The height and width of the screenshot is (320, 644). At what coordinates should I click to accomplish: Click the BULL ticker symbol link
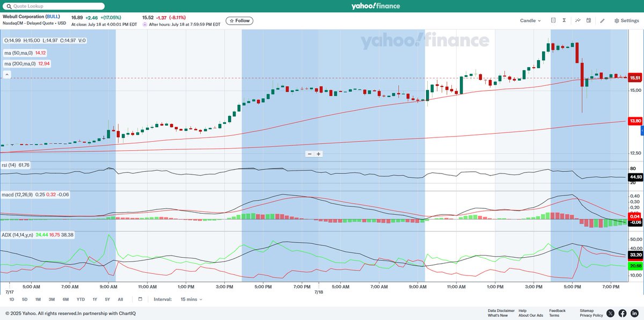coord(53,17)
